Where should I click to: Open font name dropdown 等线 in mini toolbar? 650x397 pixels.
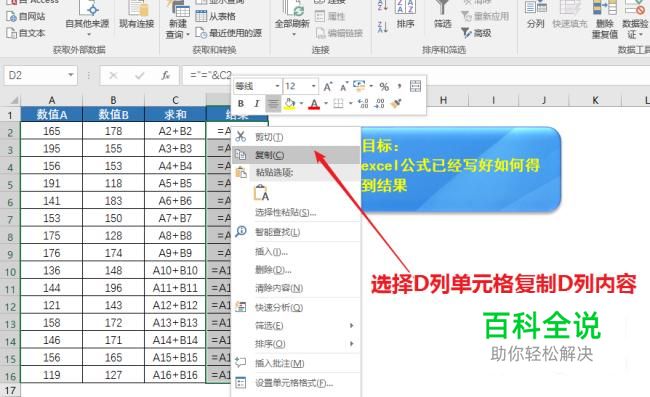pos(277,86)
